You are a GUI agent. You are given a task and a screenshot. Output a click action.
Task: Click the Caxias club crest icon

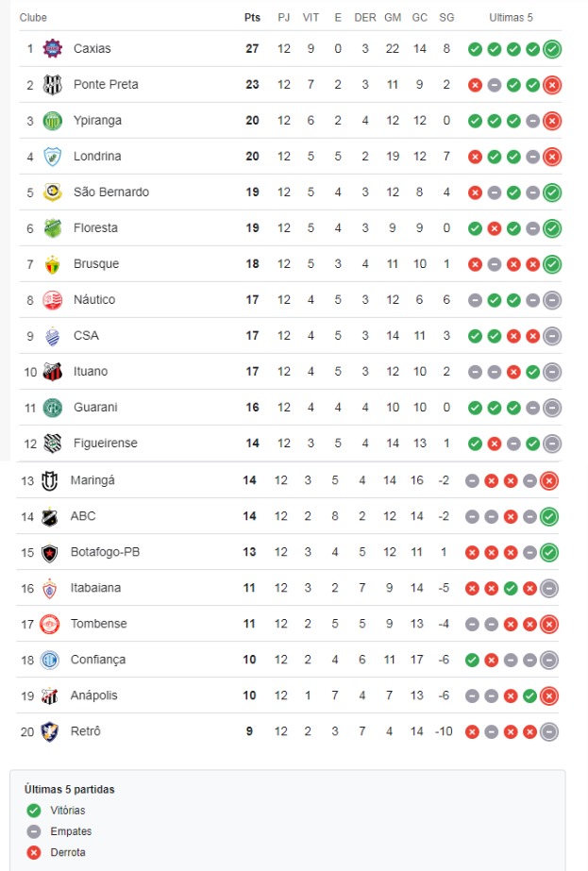coord(52,48)
